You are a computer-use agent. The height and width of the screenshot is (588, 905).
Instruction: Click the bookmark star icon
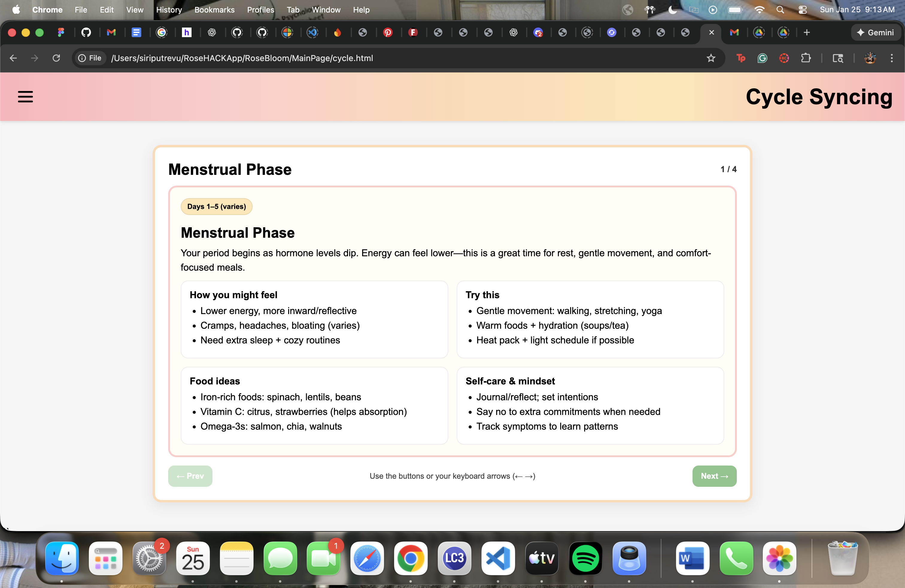[711, 58]
